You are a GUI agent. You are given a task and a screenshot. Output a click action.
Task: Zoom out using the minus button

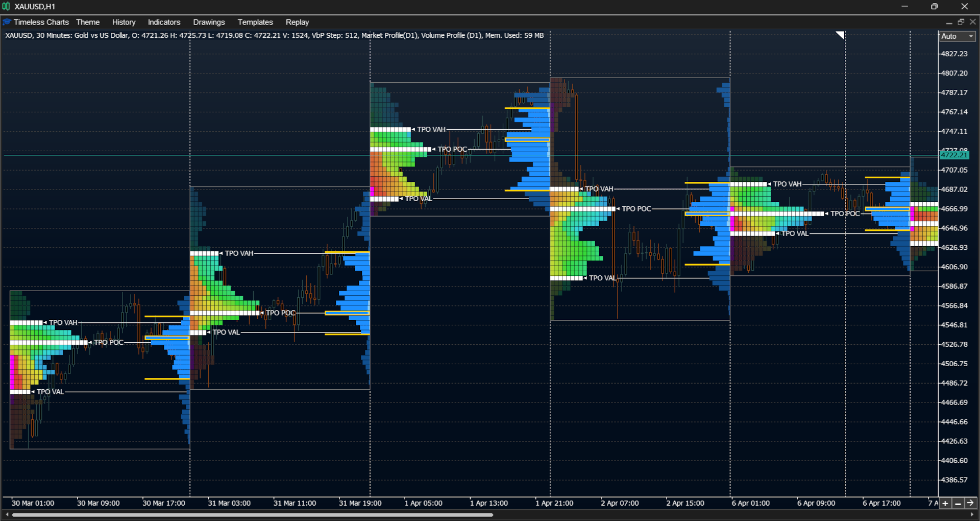(x=958, y=504)
